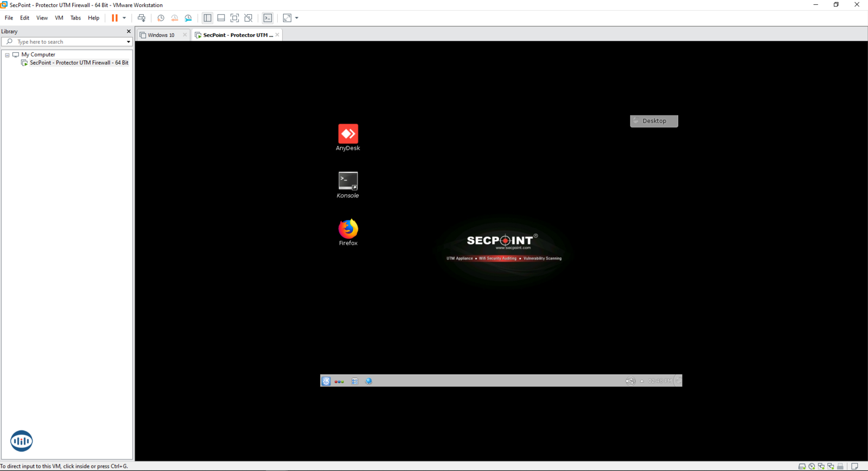Open the AnyDesk desktop icon
Image resolution: width=868 pixels, height=471 pixels.
coord(348,135)
